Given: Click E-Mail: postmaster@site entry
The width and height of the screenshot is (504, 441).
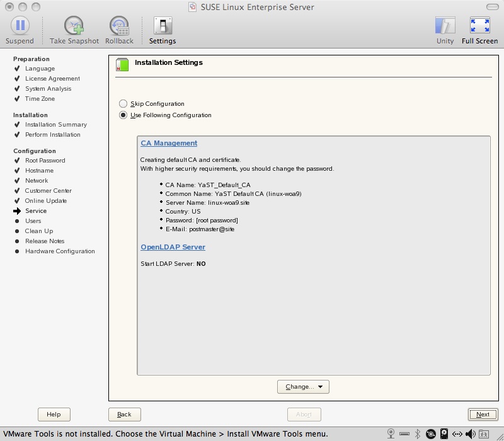Looking at the screenshot, I should [200, 229].
